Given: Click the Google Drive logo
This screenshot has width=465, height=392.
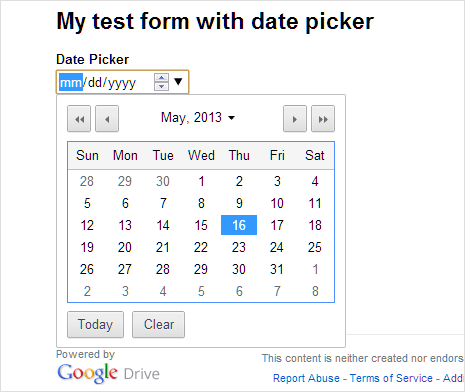Looking at the screenshot, I should pos(108,373).
